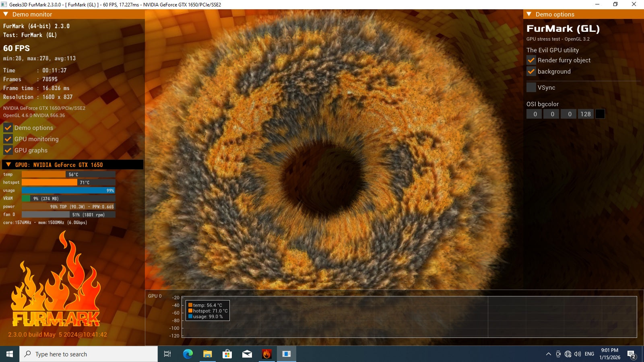Open the notification center icon
Screen dimensions: 644x362
coord(631,354)
